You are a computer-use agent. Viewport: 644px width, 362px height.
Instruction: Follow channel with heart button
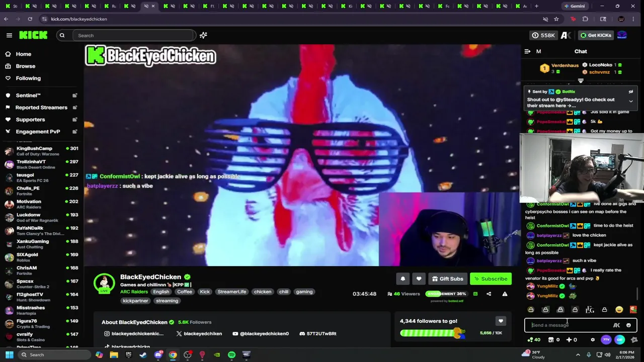419,279
